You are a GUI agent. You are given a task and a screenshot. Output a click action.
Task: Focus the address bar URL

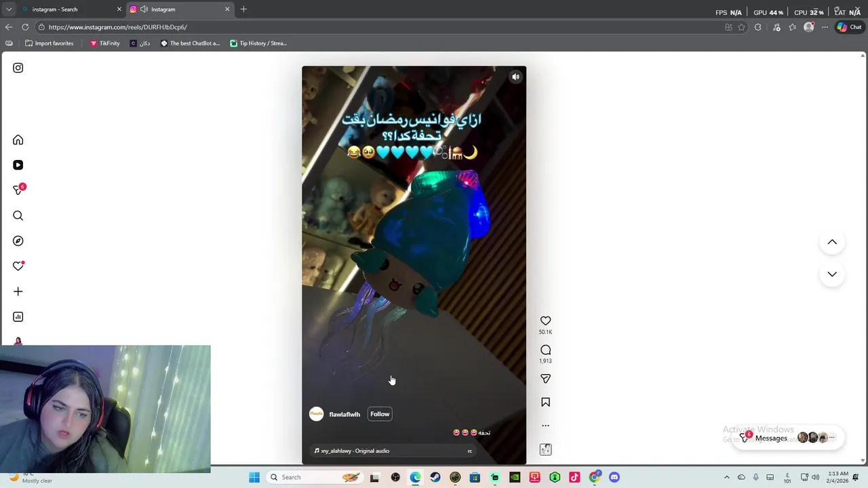point(380,27)
